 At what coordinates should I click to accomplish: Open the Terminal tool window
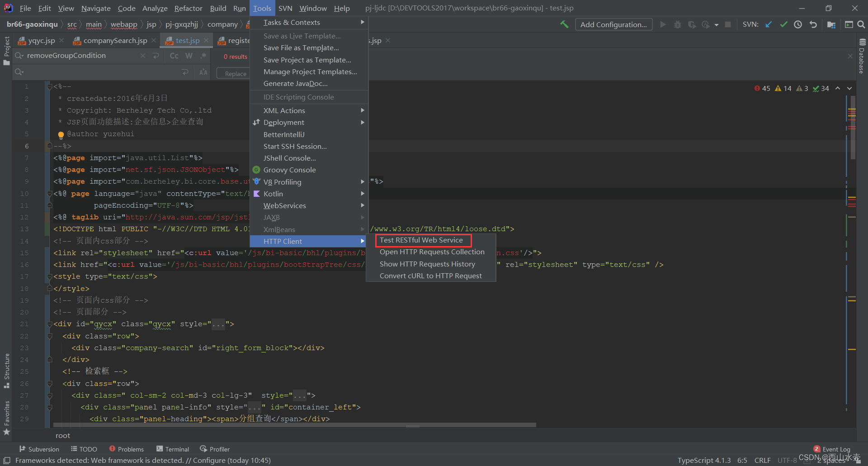coord(173,449)
